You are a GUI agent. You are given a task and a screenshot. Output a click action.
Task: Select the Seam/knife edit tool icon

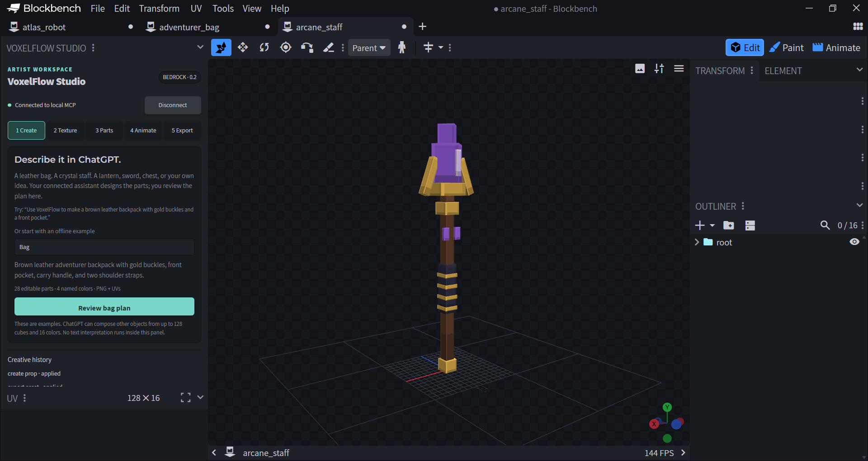pyautogui.click(x=329, y=47)
